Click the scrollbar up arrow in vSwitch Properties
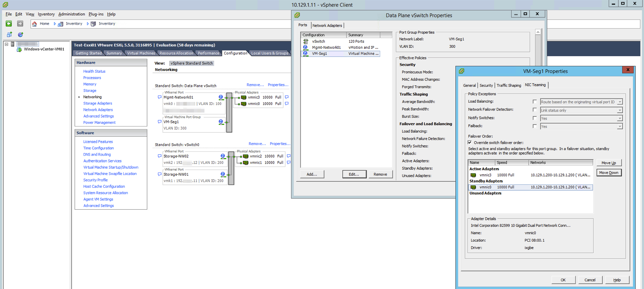This screenshot has height=289, width=644. click(538, 32)
